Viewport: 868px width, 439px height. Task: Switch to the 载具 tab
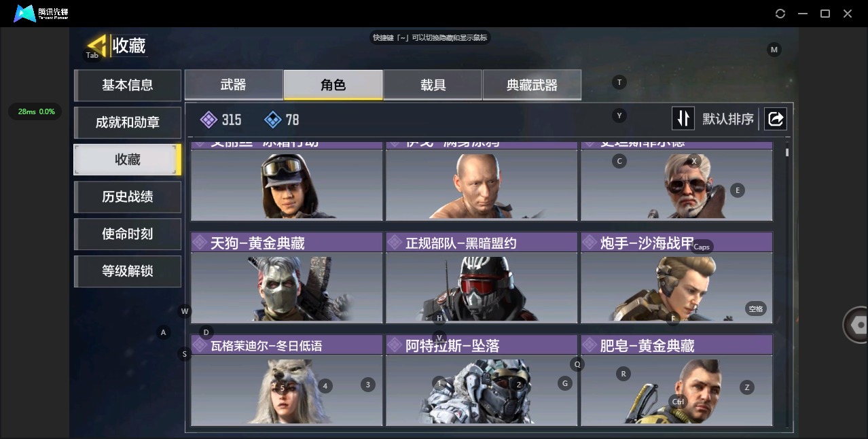[433, 85]
